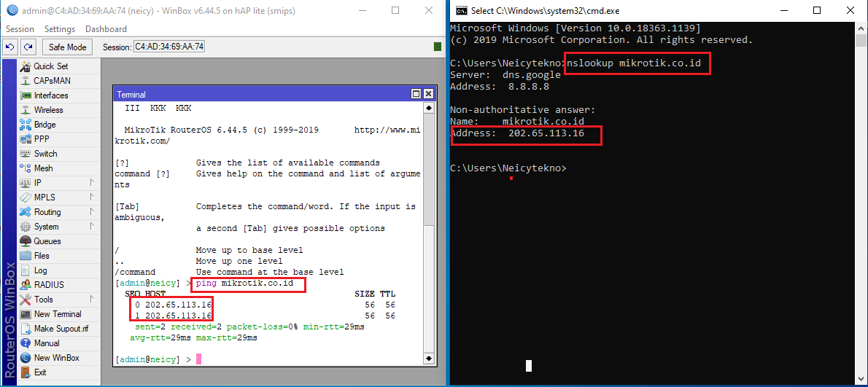Screen dimensions: 868x387
Task: Click 'avg-rtt=29ms max-rtt=29ms' line
Action: (194, 337)
